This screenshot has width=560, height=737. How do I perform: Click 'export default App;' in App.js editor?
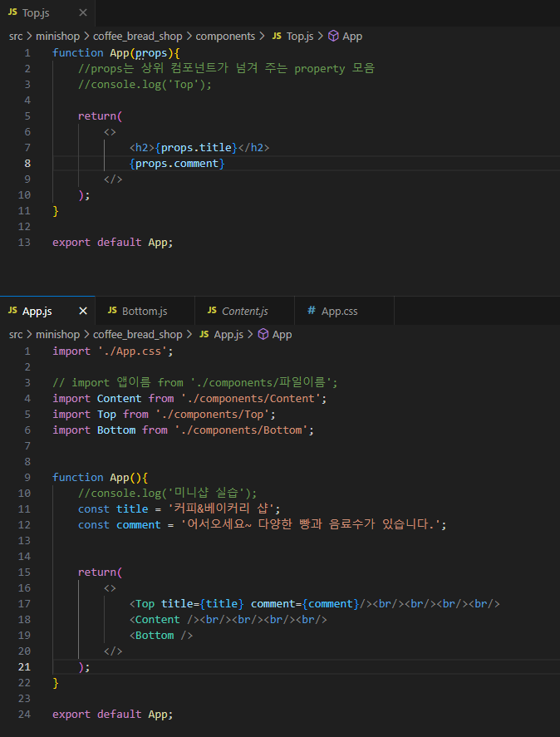(112, 715)
